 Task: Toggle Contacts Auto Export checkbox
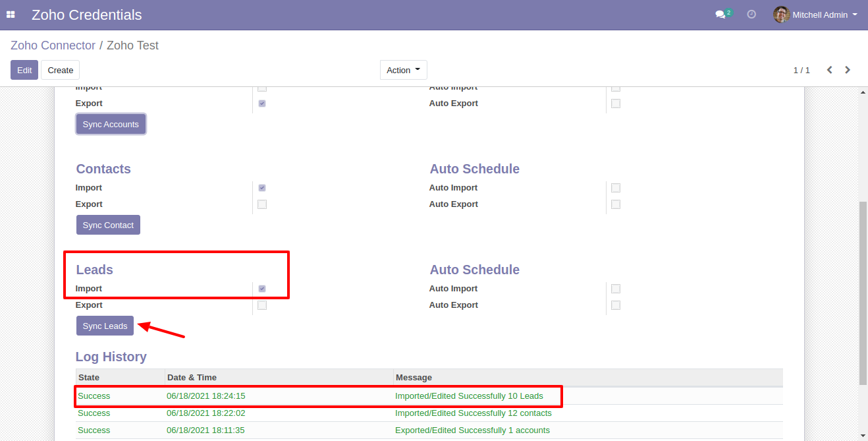point(616,204)
